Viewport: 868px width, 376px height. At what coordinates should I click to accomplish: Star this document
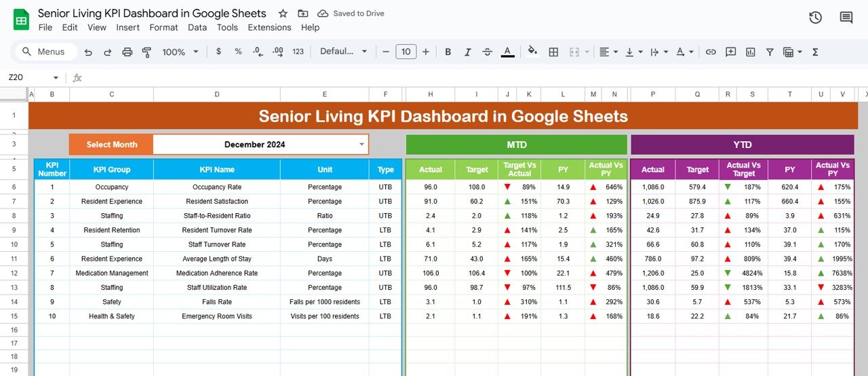pos(283,14)
